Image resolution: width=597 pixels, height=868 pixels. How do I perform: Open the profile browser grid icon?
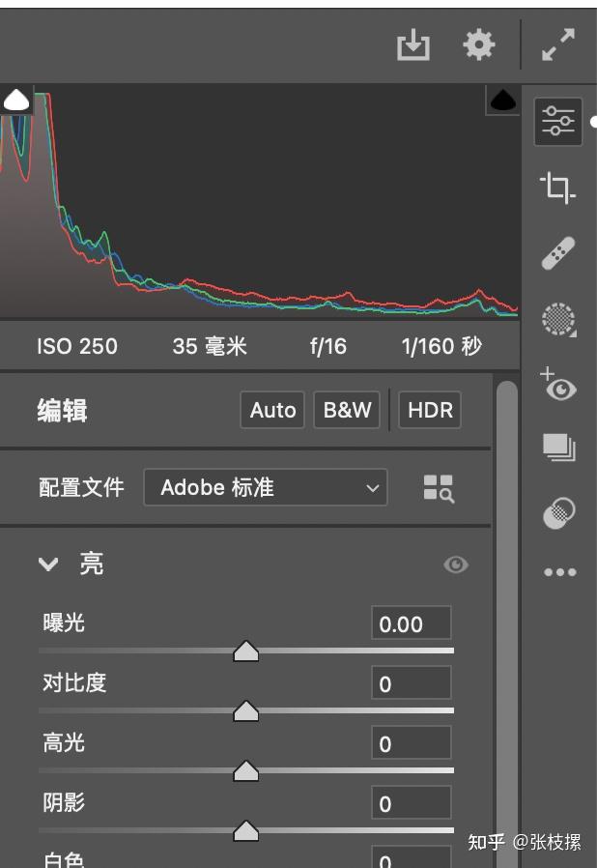pyautogui.click(x=441, y=487)
